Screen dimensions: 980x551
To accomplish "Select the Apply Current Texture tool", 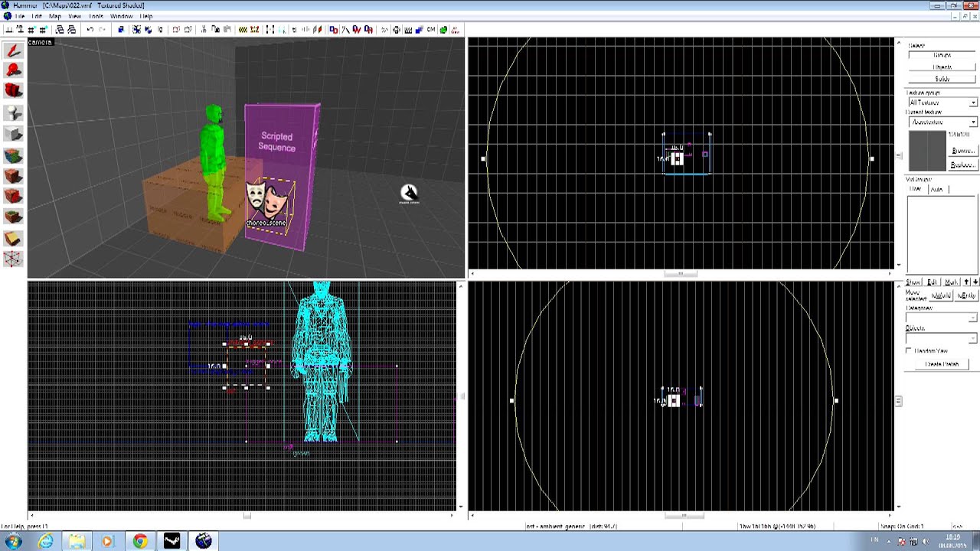I will 13,177.
